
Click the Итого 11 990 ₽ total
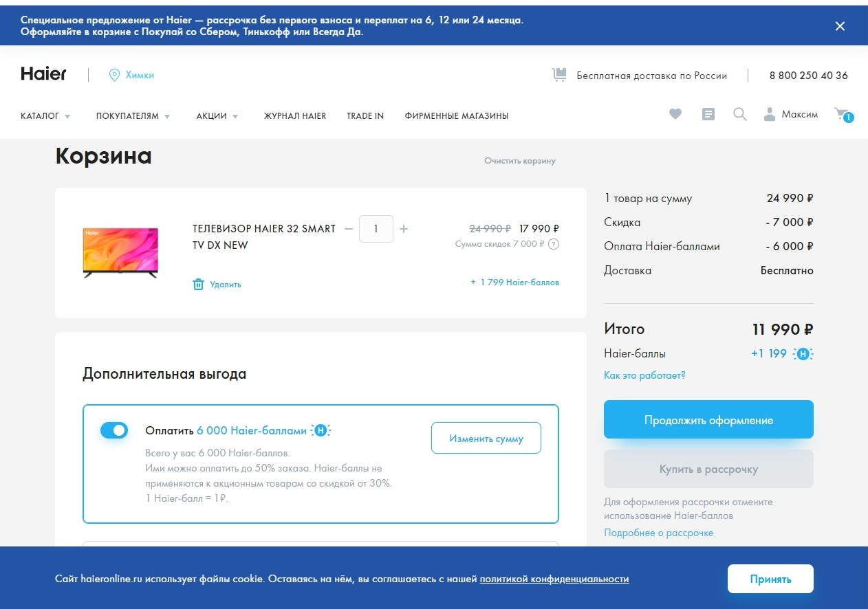pyautogui.click(x=783, y=329)
